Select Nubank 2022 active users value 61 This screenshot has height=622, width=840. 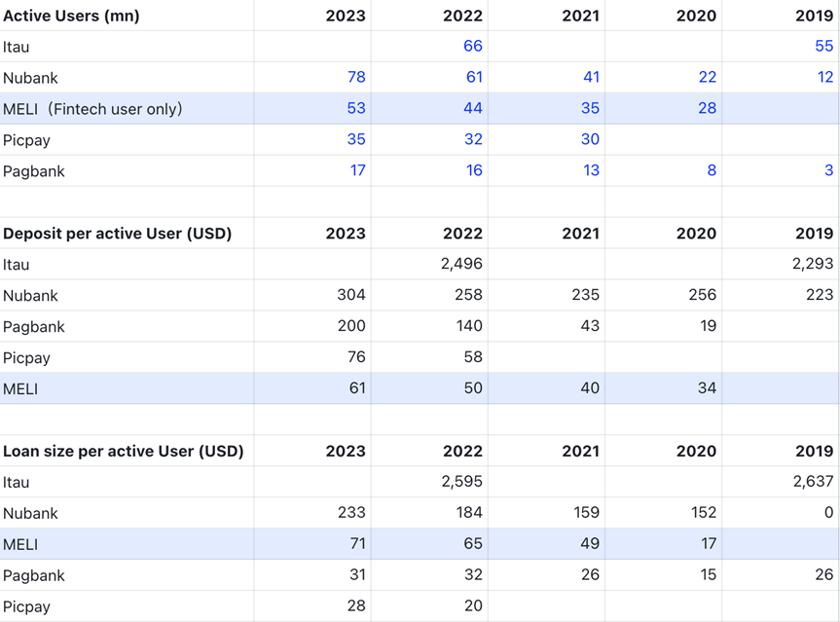point(474,77)
